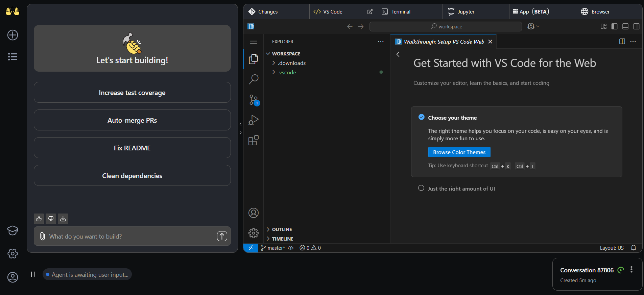The width and height of the screenshot is (644, 295).
Task: Open Copilot chat dropdown
Action: coord(533,26)
